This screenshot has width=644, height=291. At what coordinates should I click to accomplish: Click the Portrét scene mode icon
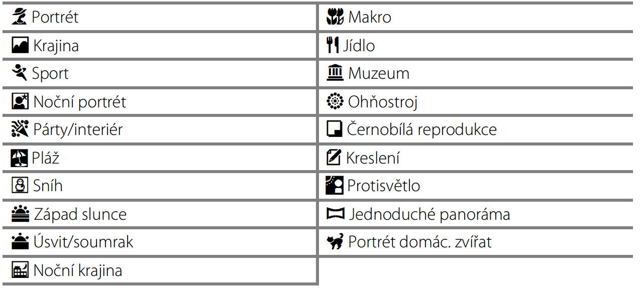[x=20, y=18]
